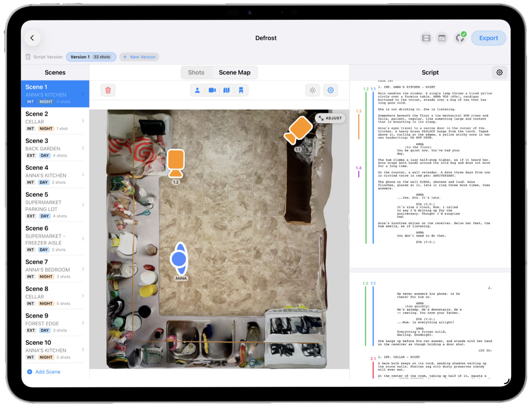This screenshot has width=532, height=406.
Task: Select camera 1.1 on the map
Action: (299, 130)
